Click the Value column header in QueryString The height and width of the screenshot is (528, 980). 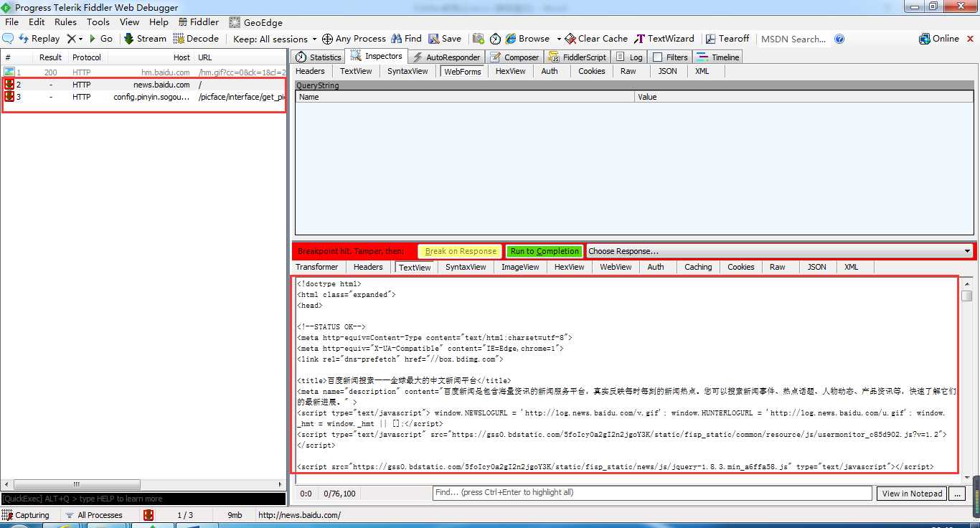coord(804,97)
